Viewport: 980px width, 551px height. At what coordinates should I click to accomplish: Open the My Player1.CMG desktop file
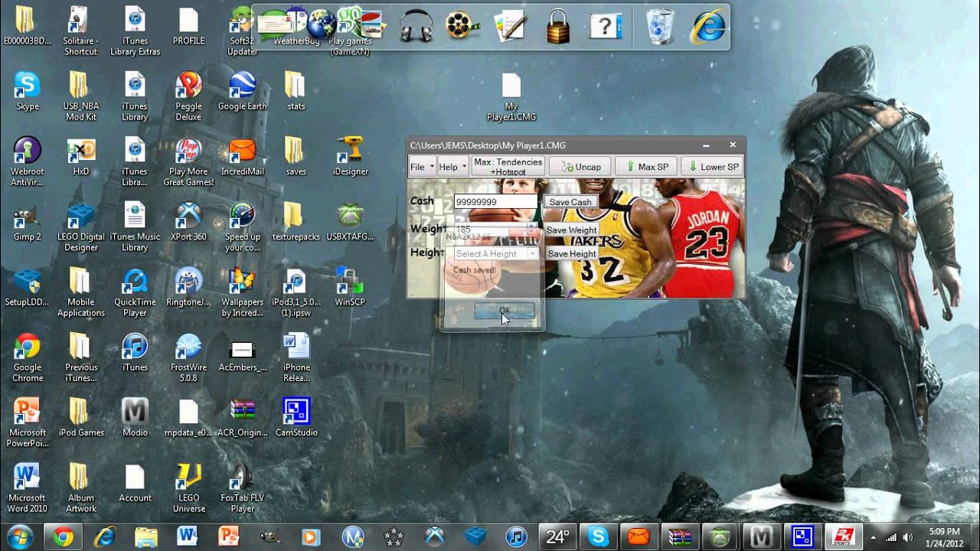[x=511, y=97]
